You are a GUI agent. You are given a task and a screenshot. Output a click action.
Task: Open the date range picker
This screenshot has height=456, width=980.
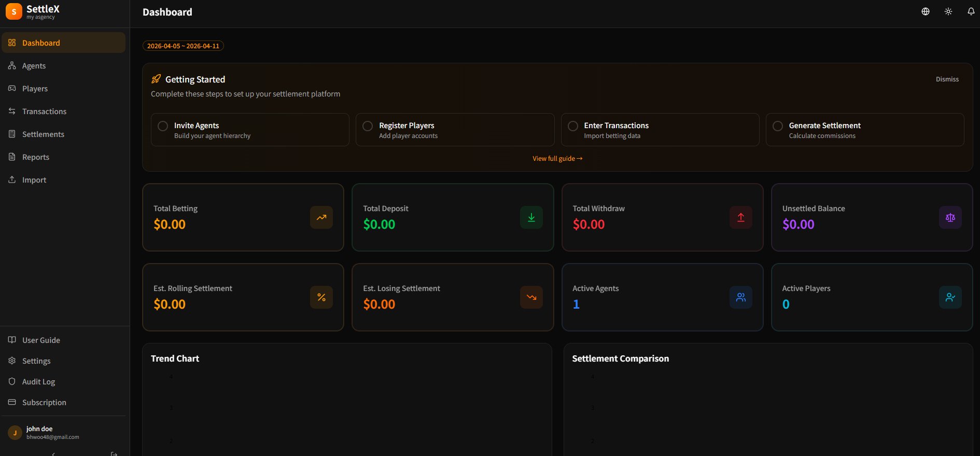(183, 46)
